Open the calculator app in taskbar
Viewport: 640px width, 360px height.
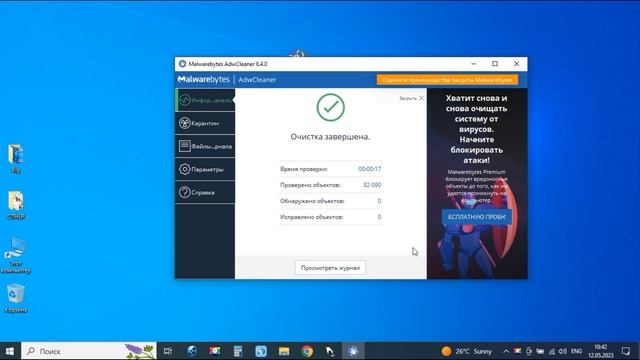click(x=238, y=351)
